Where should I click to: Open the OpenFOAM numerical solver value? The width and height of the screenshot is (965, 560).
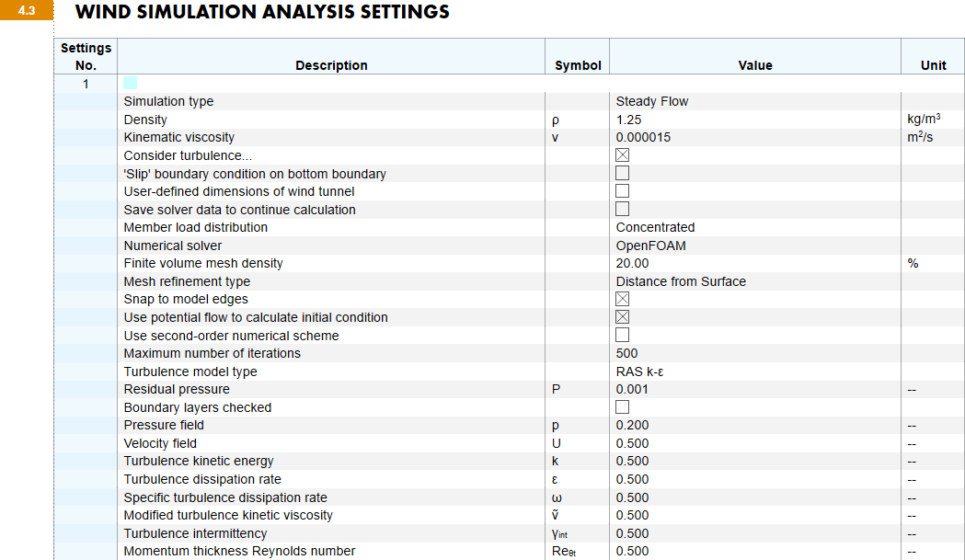[x=650, y=246]
